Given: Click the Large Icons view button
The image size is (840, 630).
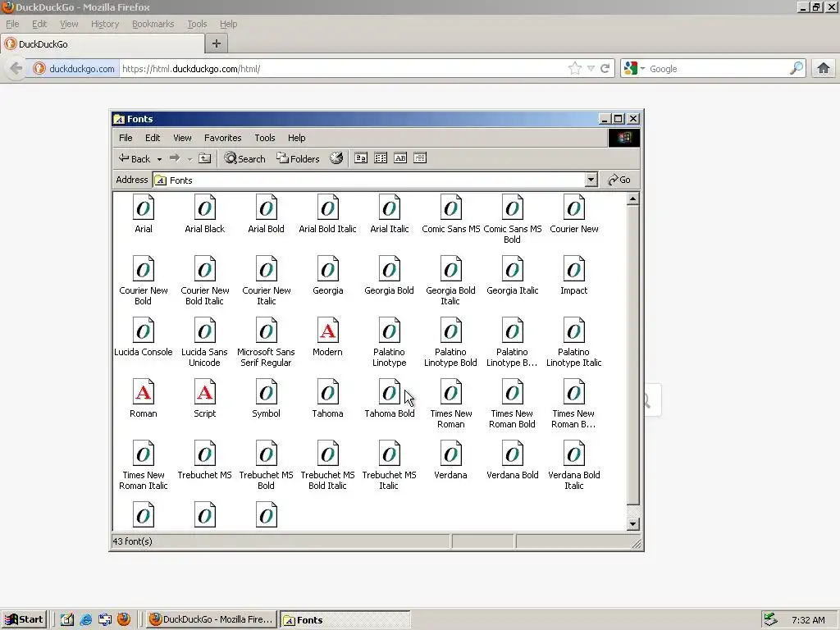Looking at the screenshot, I should pos(361,158).
